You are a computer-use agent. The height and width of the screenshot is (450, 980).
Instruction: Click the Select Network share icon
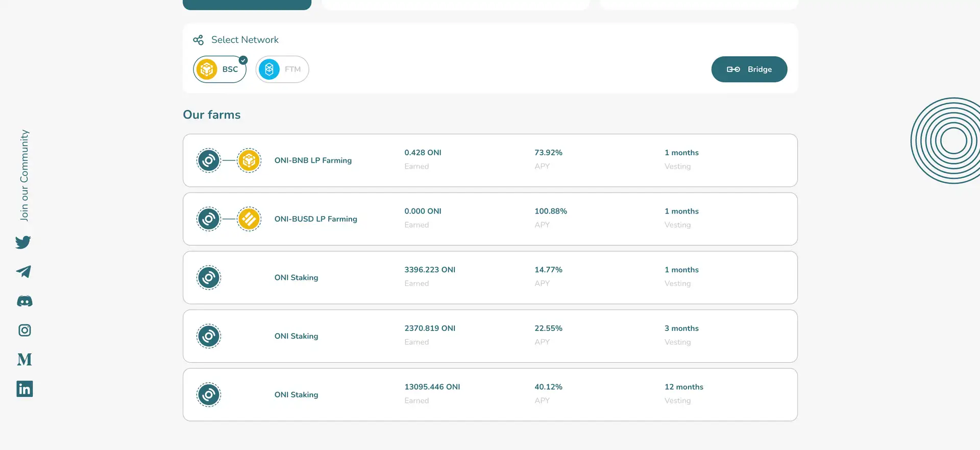199,40
